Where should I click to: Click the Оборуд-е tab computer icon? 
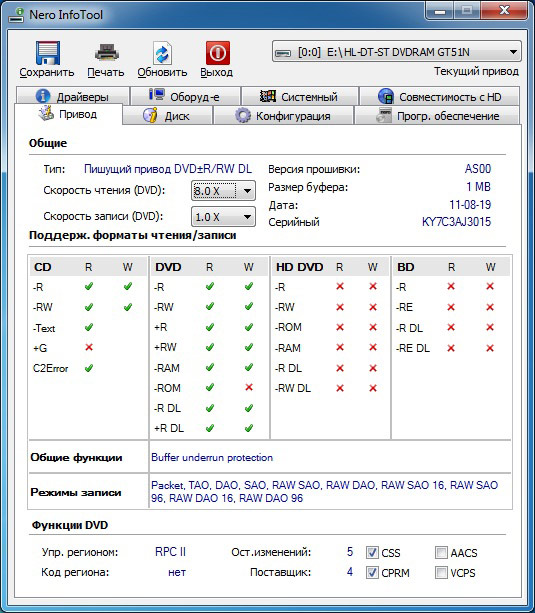pyautogui.click(x=157, y=95)
